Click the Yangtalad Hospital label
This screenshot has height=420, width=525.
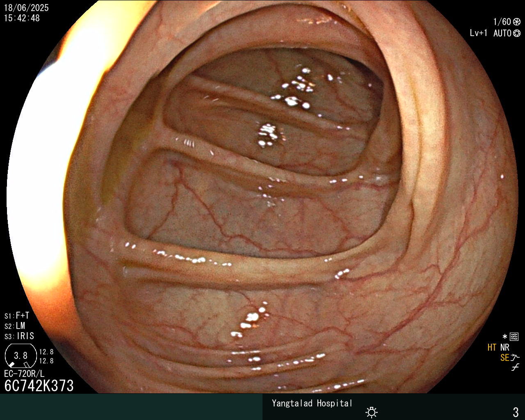click(x=312, y=404)
